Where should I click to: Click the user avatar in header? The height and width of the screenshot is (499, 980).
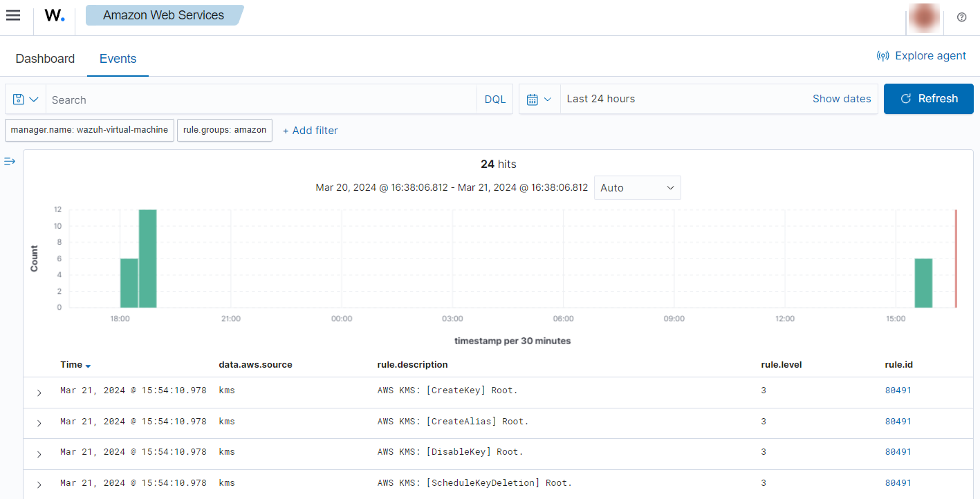point(925,17)
